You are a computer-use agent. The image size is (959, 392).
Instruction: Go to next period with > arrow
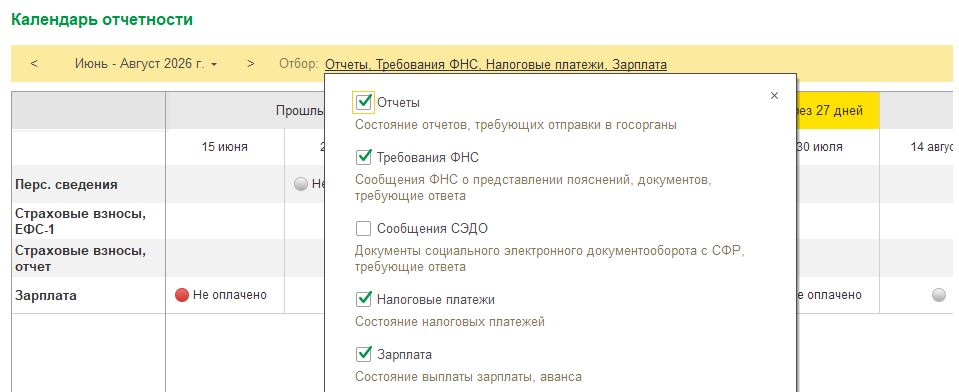pos(251,63)
